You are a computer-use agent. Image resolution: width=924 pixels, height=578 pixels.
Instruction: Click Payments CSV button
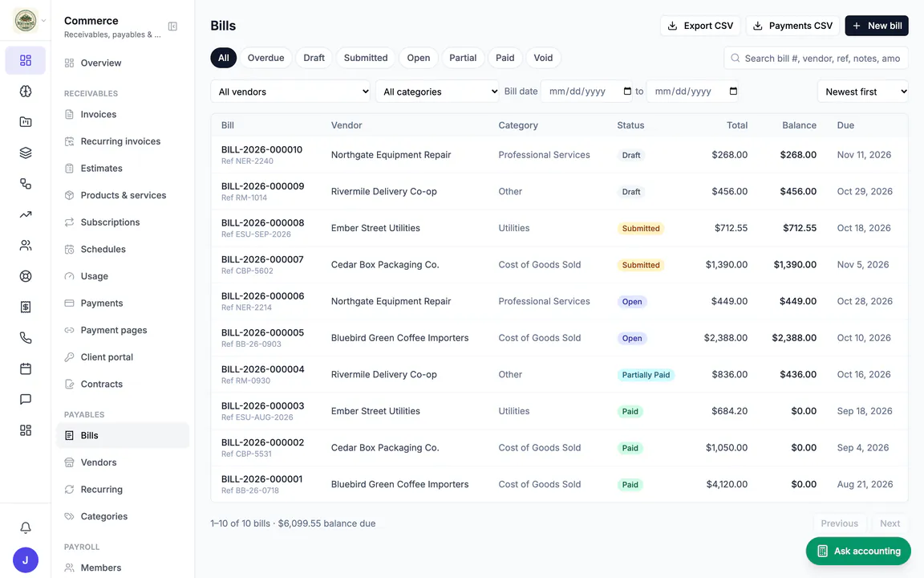tap(792, 26)
